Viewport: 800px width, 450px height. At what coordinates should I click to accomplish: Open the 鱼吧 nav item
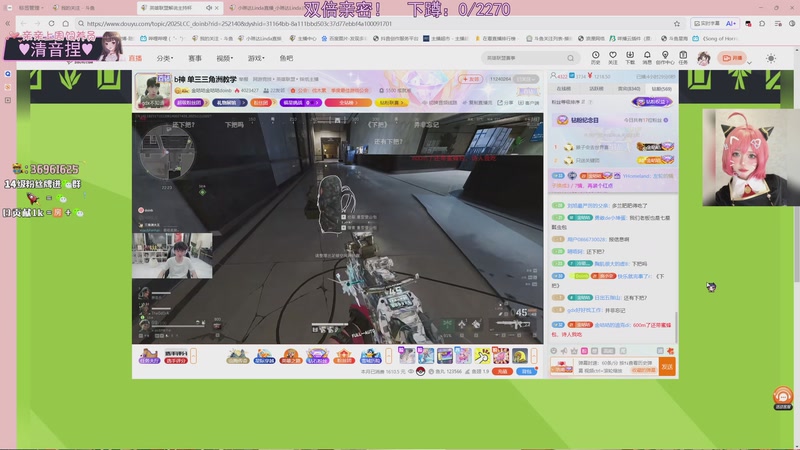286,58
